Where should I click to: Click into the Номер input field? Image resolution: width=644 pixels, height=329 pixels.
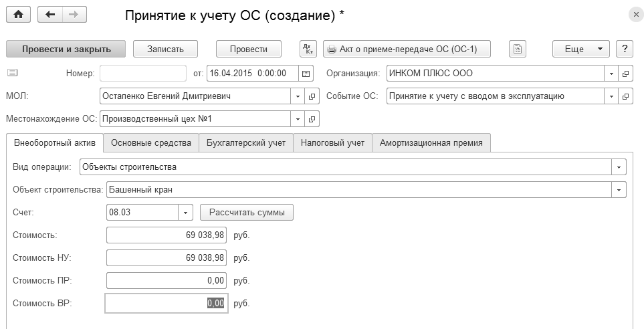(x=143, y=74)
